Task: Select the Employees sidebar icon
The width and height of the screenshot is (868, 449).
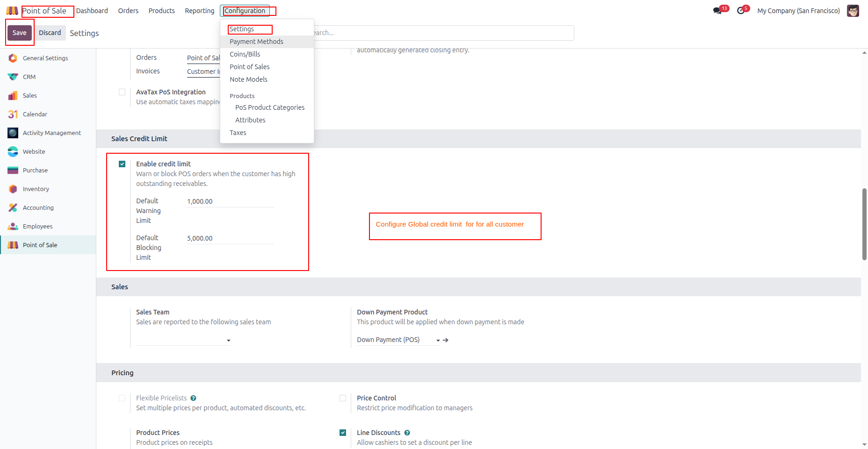Action: (x=13, y=226)
